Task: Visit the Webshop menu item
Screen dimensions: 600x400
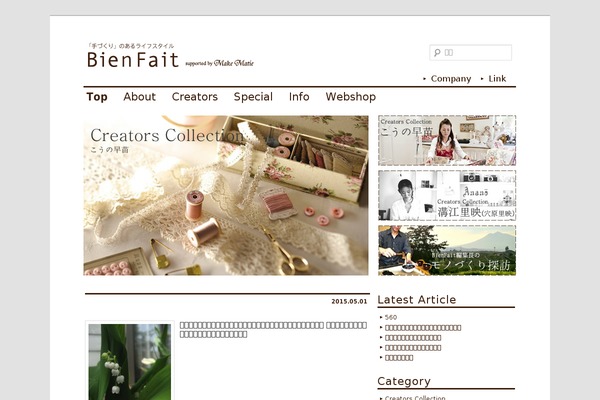Action: [351, 96]
